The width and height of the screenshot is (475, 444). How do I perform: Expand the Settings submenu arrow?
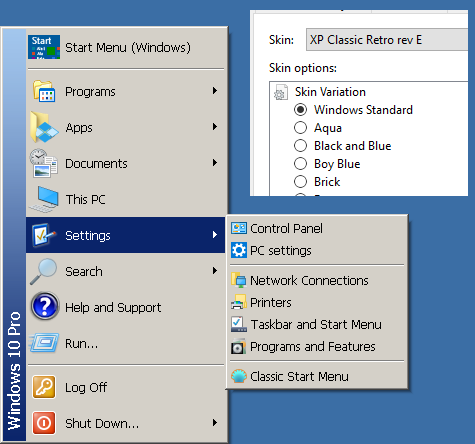pyautogui.click(x=215, y=235)
